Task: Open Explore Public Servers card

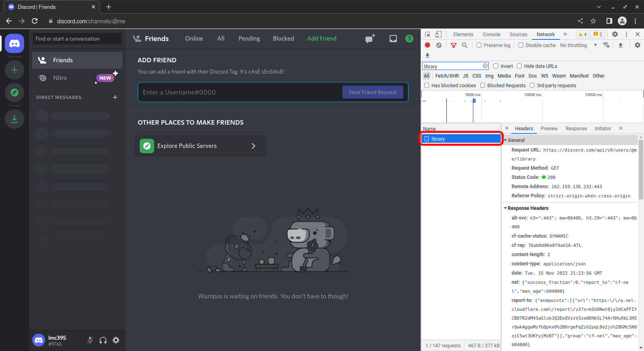Action: click(x=200, y=146)
